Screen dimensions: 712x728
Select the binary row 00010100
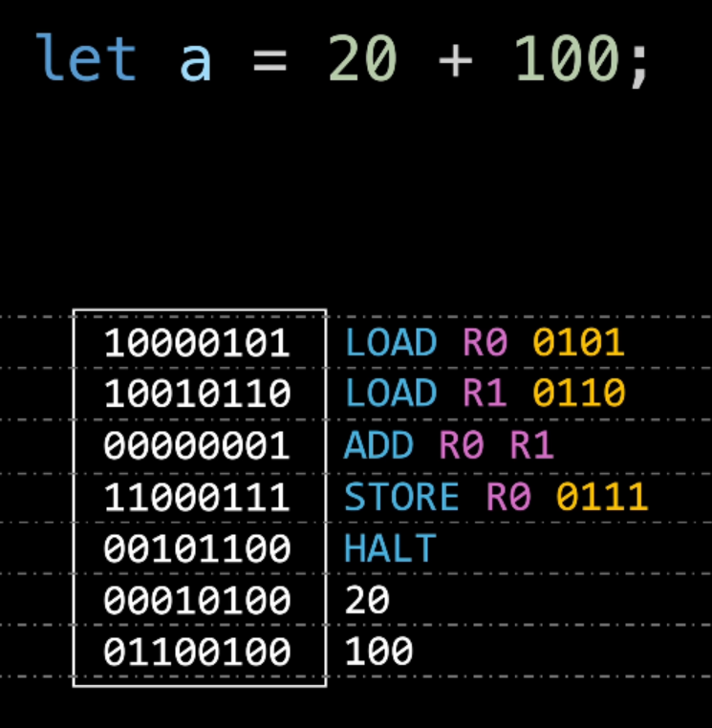click(x=197, y=600)
